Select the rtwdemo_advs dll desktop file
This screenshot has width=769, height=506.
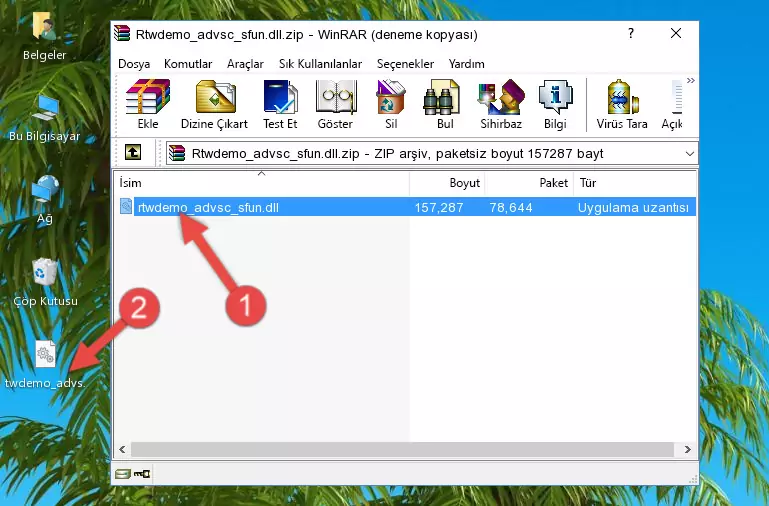[x=45, y=365]
